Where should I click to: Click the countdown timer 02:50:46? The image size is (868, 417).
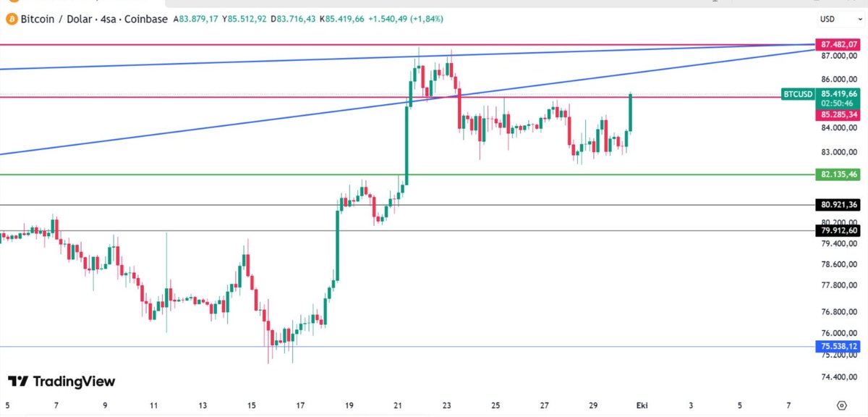point(838,104)
